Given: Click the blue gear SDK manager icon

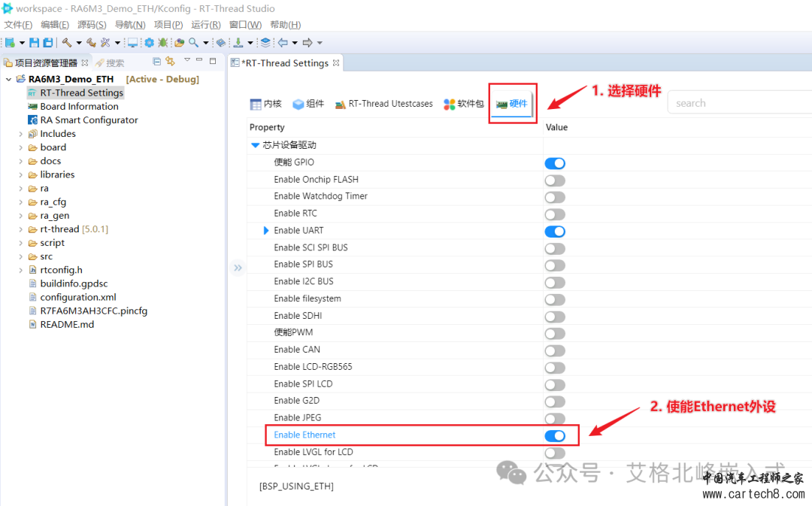Looking at the screenshot, I should coord(149,42).
